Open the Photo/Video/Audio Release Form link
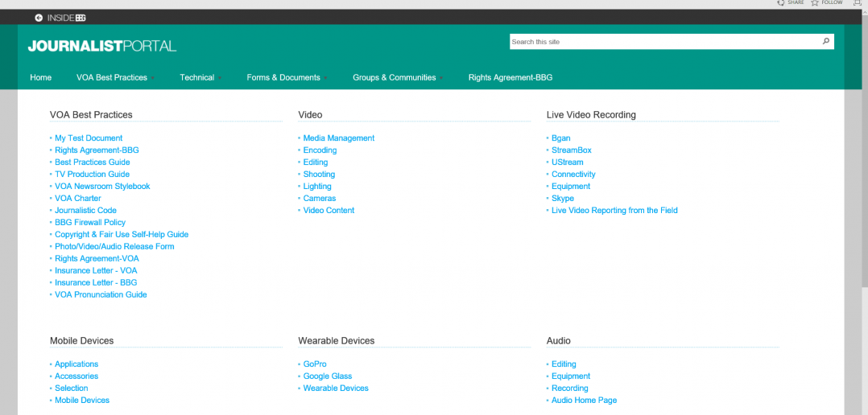The height and width of the screenshot is (415, 868). pos(114,246)
